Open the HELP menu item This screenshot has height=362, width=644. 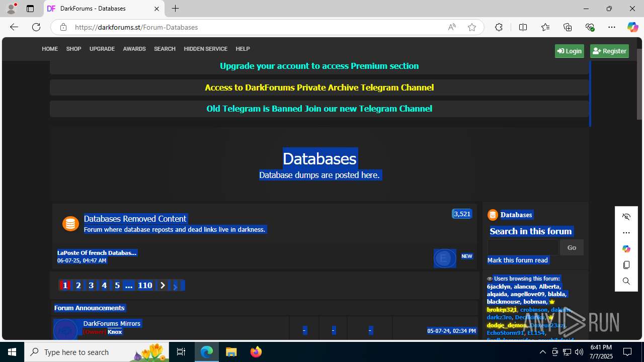coord(243,49)
